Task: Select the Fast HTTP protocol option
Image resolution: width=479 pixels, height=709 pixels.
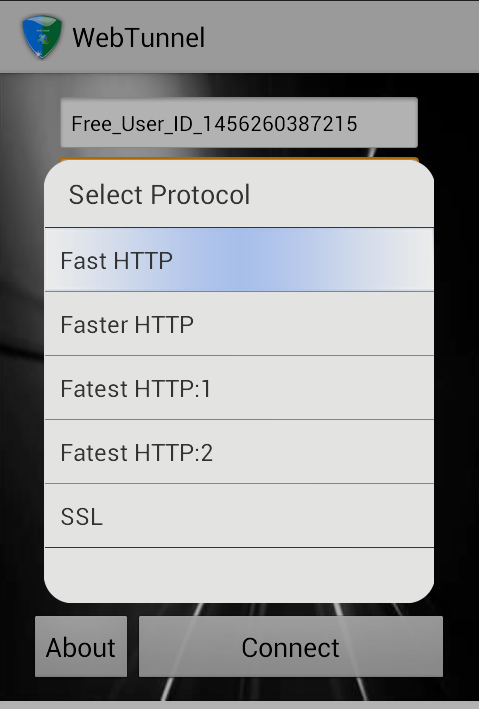Action: pos(239,260)
